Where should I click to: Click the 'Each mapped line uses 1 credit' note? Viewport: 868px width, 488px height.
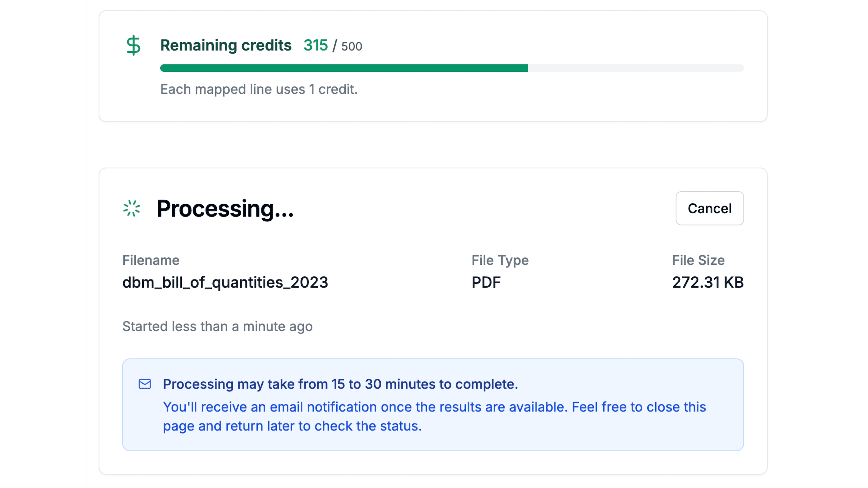(x=259, y=89)
